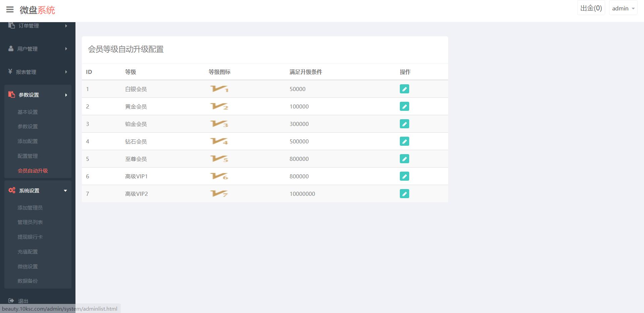Click the 会员等级自动升级配置 heading
The width and height of the screenshot is (644, 313).
pos(126,49)
